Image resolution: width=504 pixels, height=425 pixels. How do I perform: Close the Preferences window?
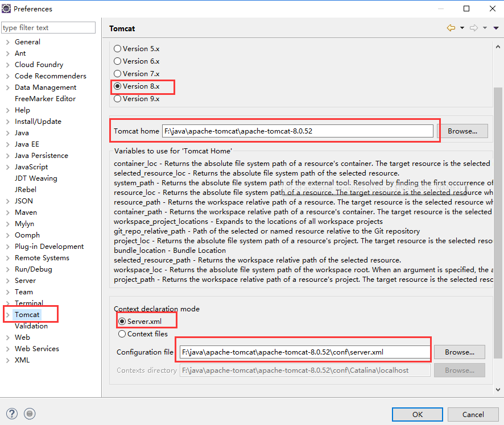point(493,9)
